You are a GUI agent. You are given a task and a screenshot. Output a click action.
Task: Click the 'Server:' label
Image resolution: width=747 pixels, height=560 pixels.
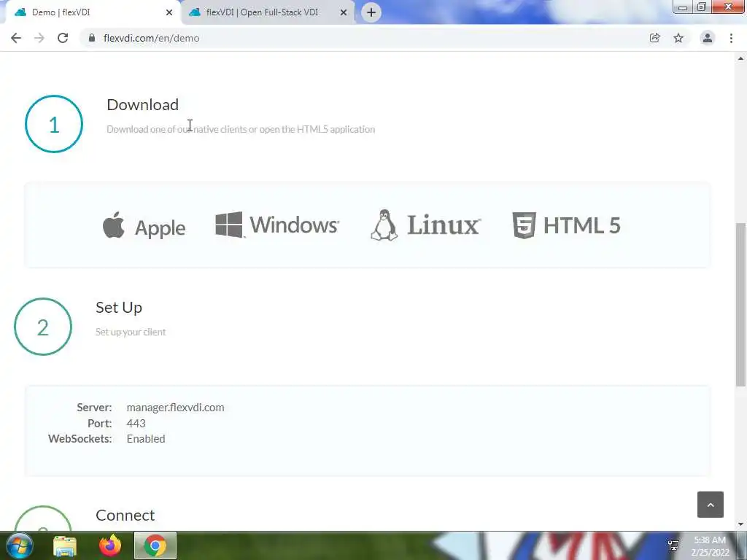click(x=94, y=408)
